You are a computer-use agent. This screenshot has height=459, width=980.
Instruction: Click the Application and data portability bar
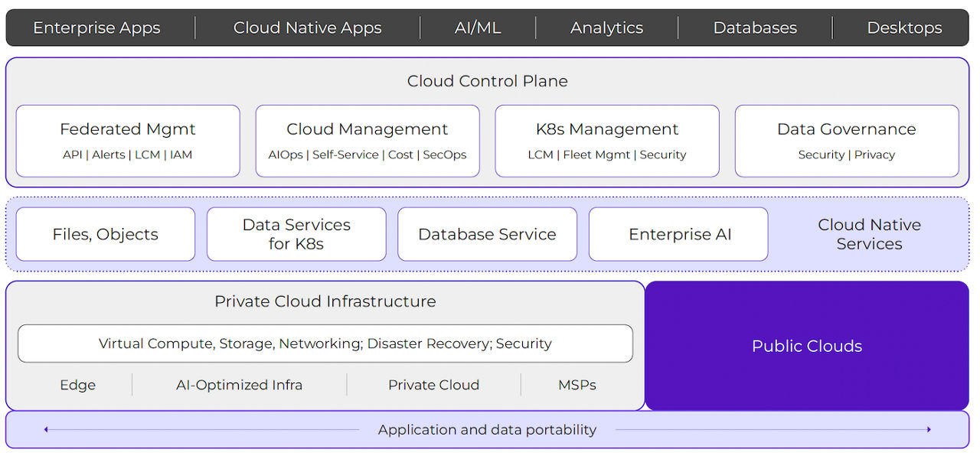[487, 430]
